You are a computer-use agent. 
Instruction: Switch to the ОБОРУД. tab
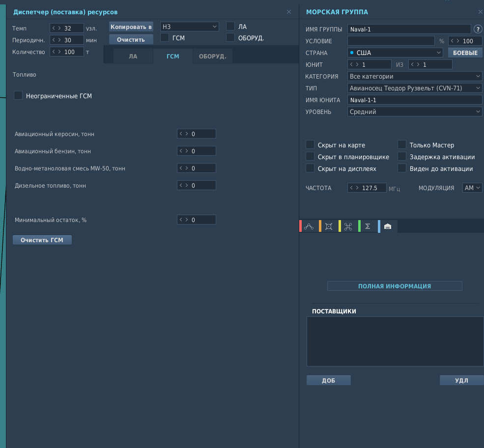213,56
